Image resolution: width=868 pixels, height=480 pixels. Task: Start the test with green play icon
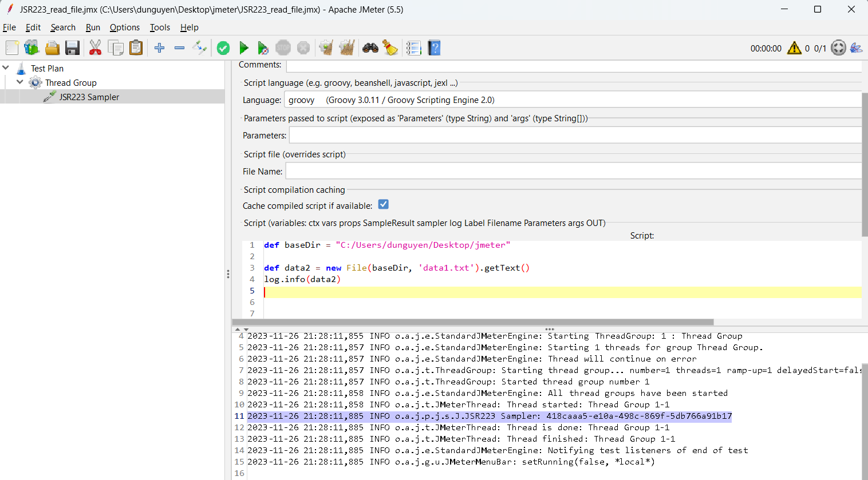(244, 48)
